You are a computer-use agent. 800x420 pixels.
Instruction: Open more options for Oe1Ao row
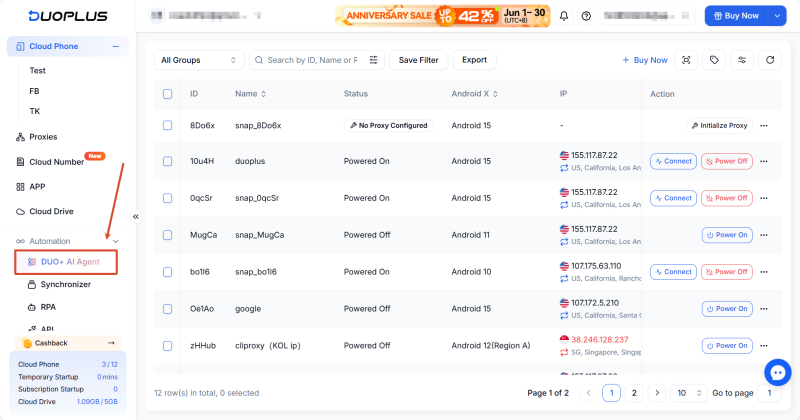[x=764, y=309]
